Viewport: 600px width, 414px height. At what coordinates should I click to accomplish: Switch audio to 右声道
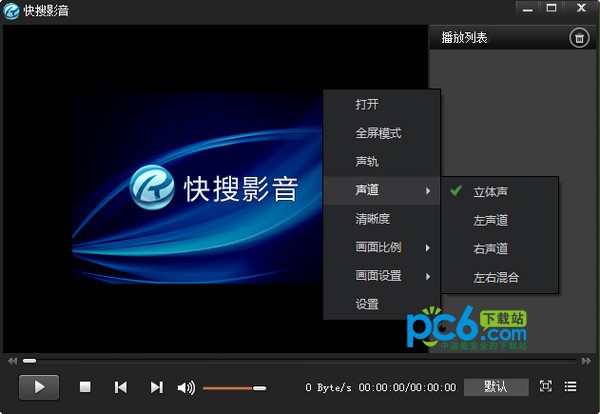coord(500,249)
